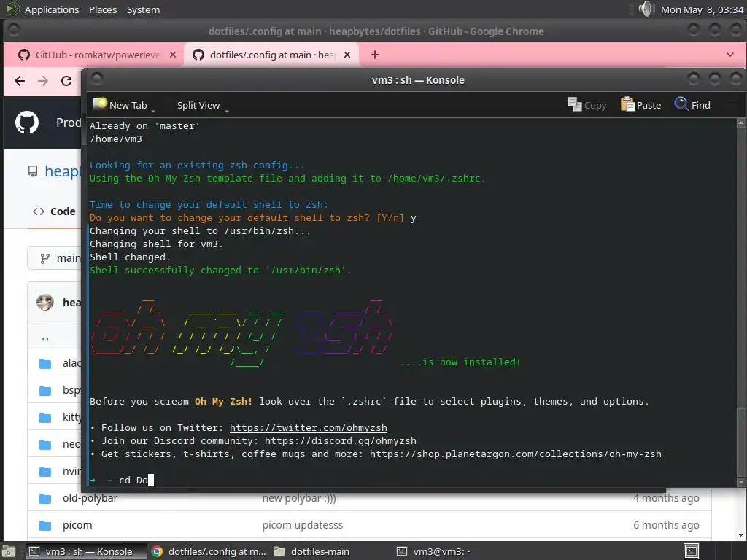Click 'picom updatesss' commit message
Screen dimensions: 747x560
click(x=303, y=525)
